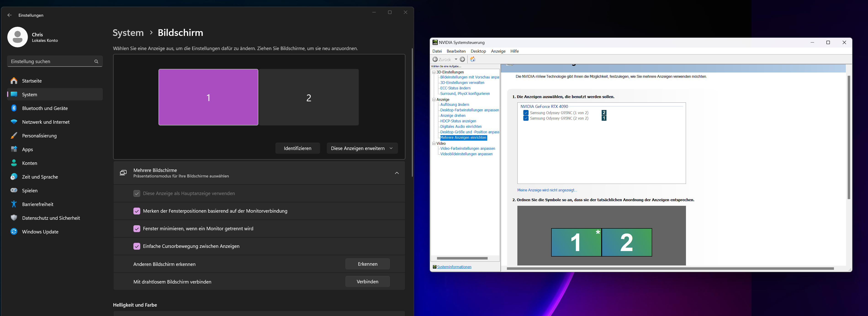Go to Netzwerk und Internet settings
868x316 pixels.
45,122
